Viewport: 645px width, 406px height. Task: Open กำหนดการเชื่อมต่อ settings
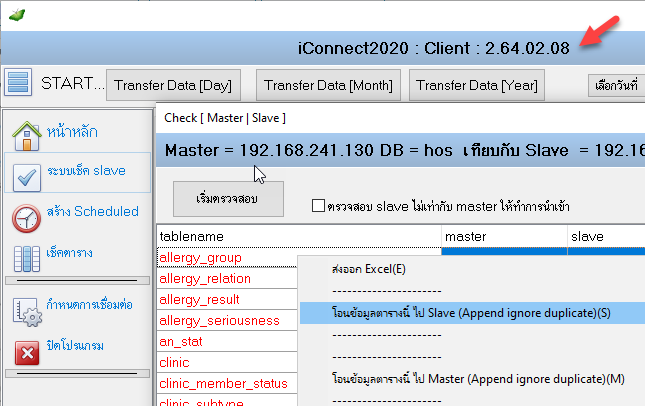[89, 304]
